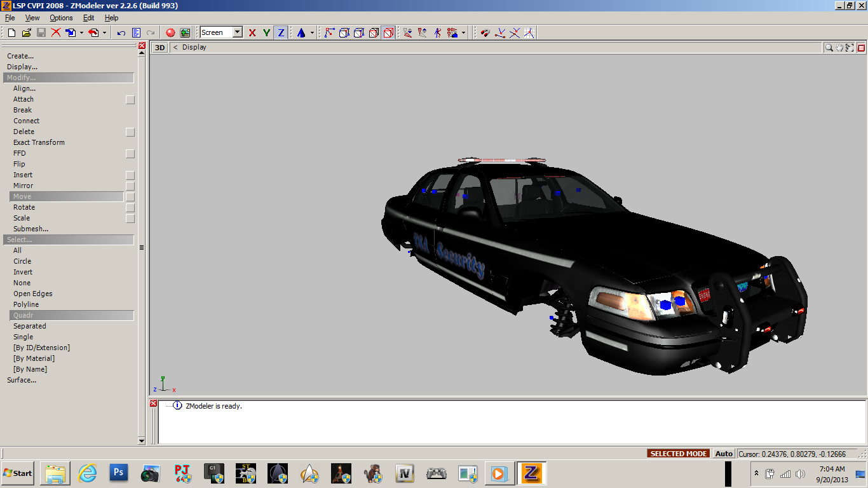Select the viewport zoom magnifier tool
The height and width of the screenshot is (488, 868).
tap(829, 48)
